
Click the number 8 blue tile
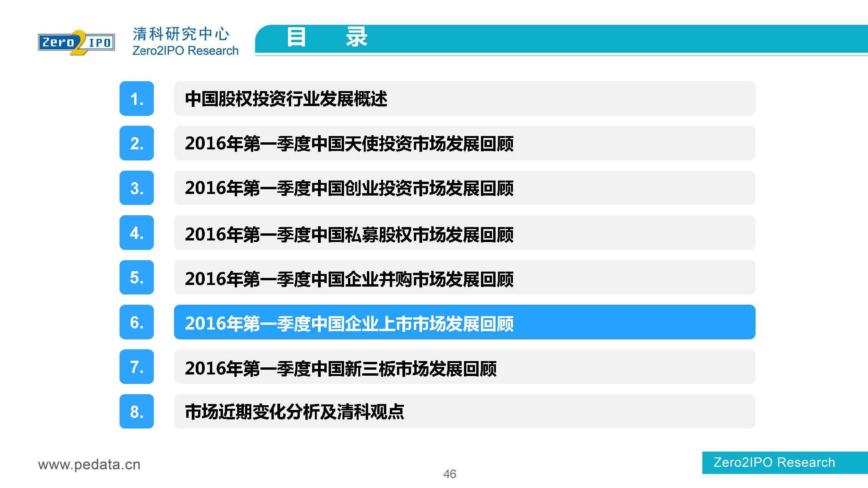[x=137, y=412]
